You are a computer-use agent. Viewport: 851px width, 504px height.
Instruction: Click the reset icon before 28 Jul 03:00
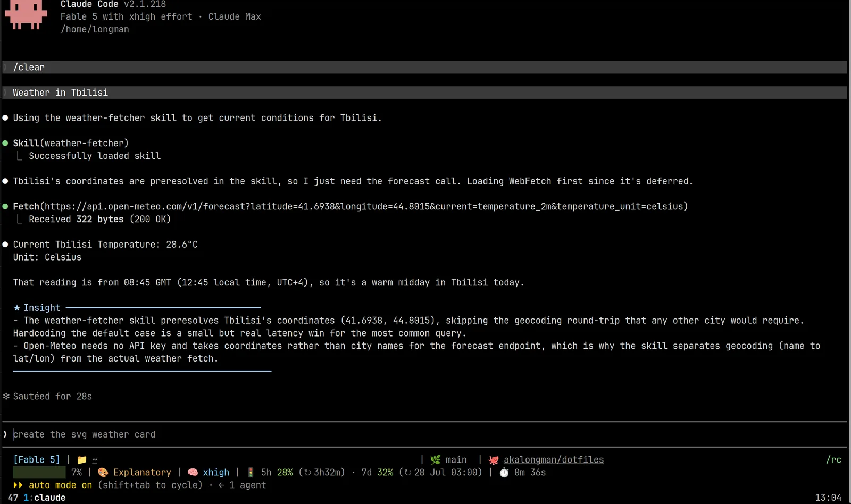click(408, 473)
